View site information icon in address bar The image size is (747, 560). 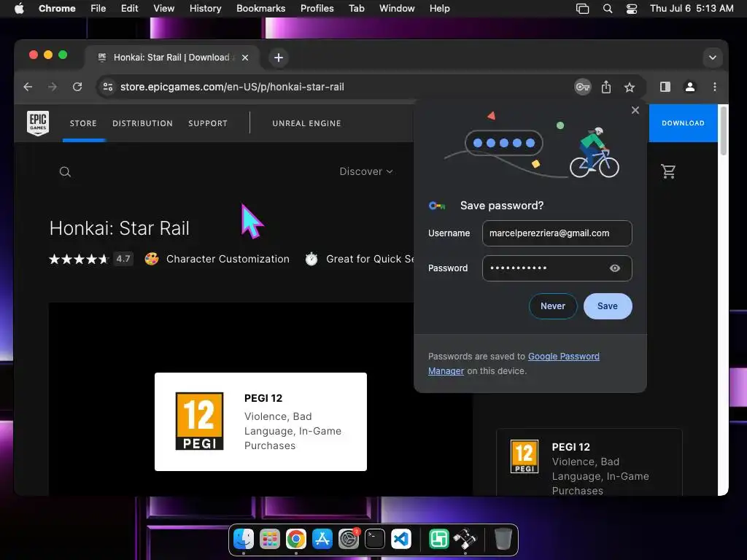click(108, 87)
